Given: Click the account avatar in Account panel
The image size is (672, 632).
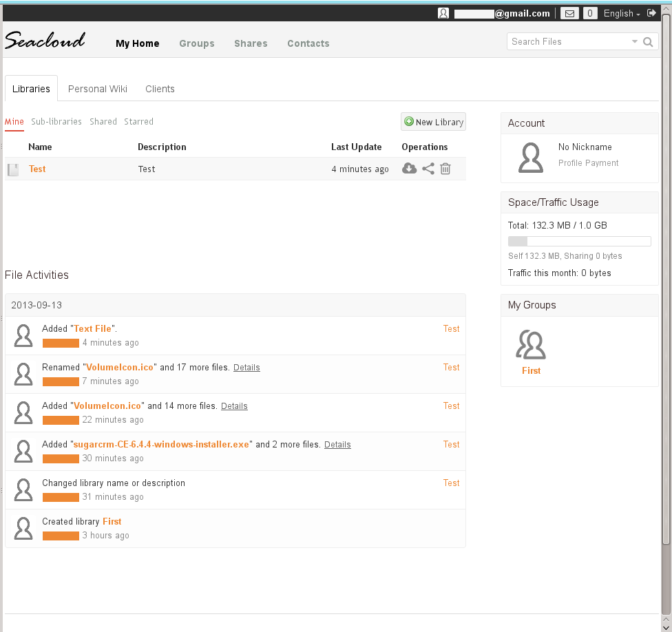Looking at the screenshot, I should [531, 158].
